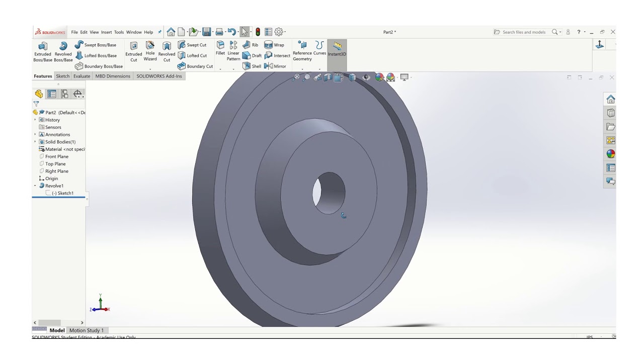Open the Tools menu
644x362 pixels.
coord(119,32)
